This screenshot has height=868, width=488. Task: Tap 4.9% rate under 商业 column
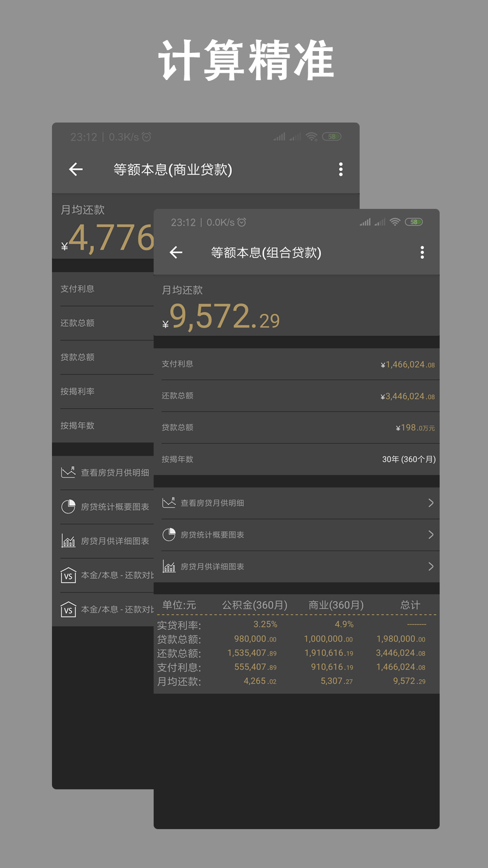tap(344, 624)
